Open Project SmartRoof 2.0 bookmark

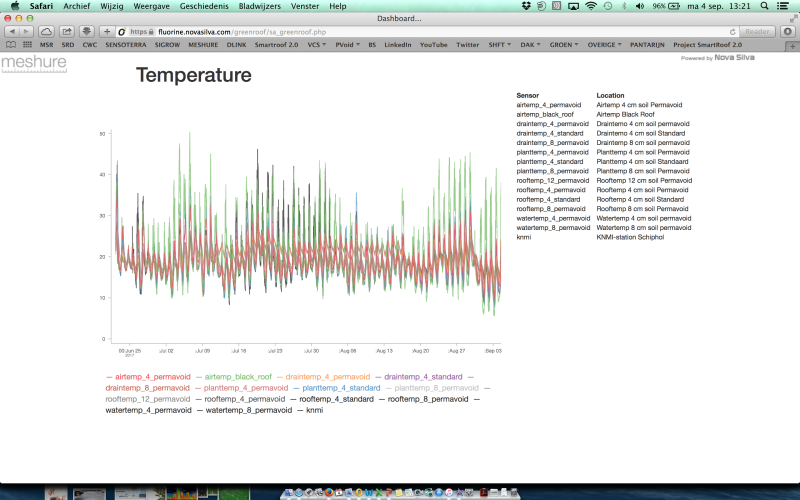point(707,45)
